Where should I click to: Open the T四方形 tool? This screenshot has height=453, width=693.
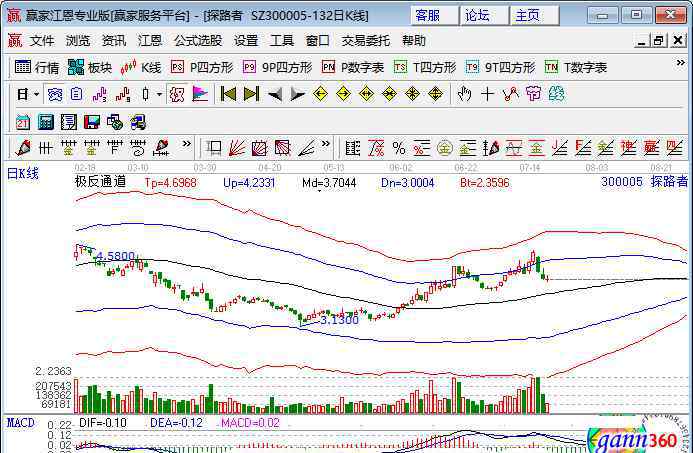pyautogui.click(x=425, y=68)
